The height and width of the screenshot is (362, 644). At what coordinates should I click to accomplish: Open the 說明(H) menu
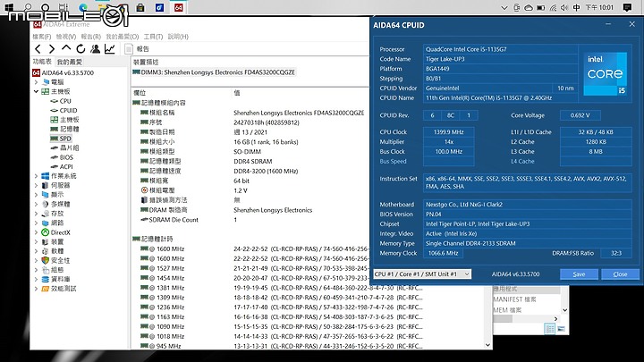(178, 37)
